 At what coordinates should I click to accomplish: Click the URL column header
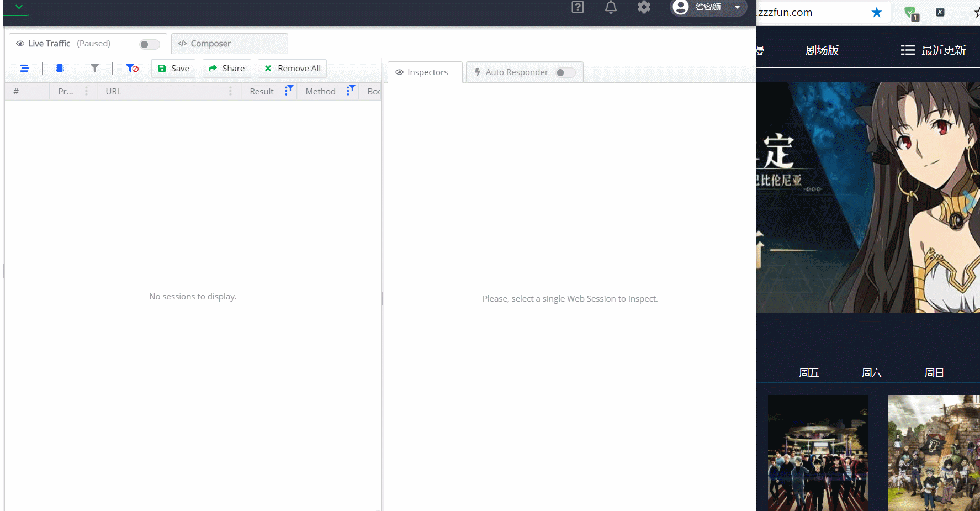point(169,91)
